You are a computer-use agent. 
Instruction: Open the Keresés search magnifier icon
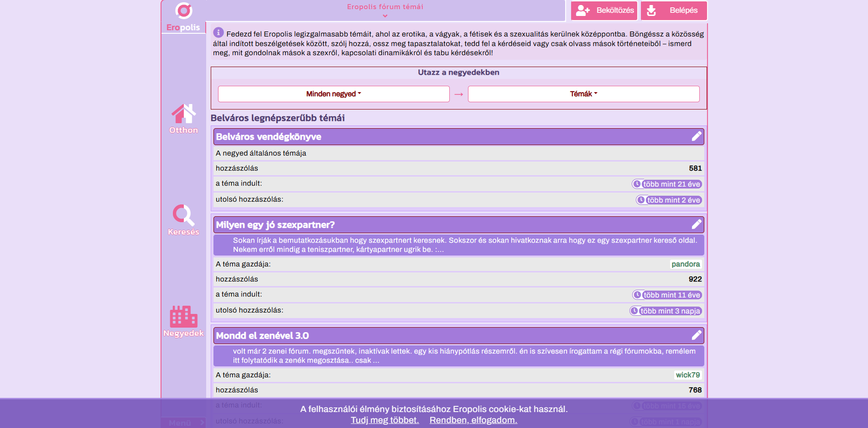click(x=183, y=215)
